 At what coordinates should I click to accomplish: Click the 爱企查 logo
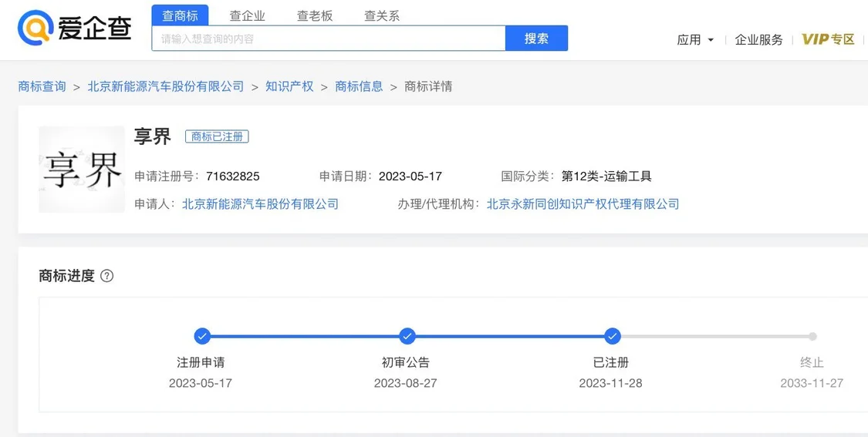pos(75,28)
